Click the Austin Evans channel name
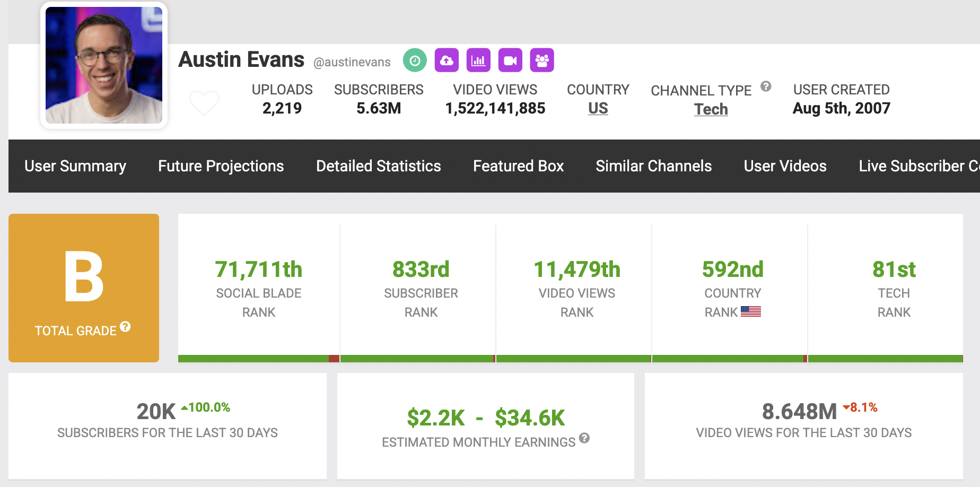Viewport: 980px width, 487px height. click(x=241, y=59)
